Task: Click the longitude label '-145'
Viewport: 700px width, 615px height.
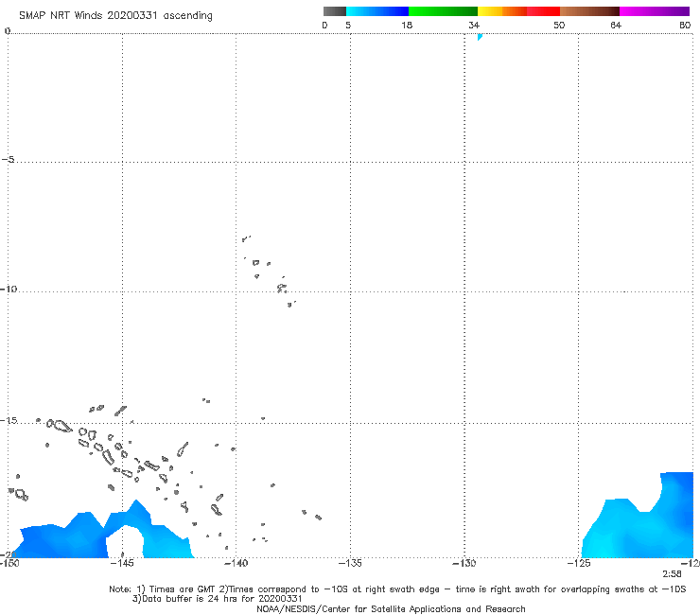Action: click(x=121, y=563)
